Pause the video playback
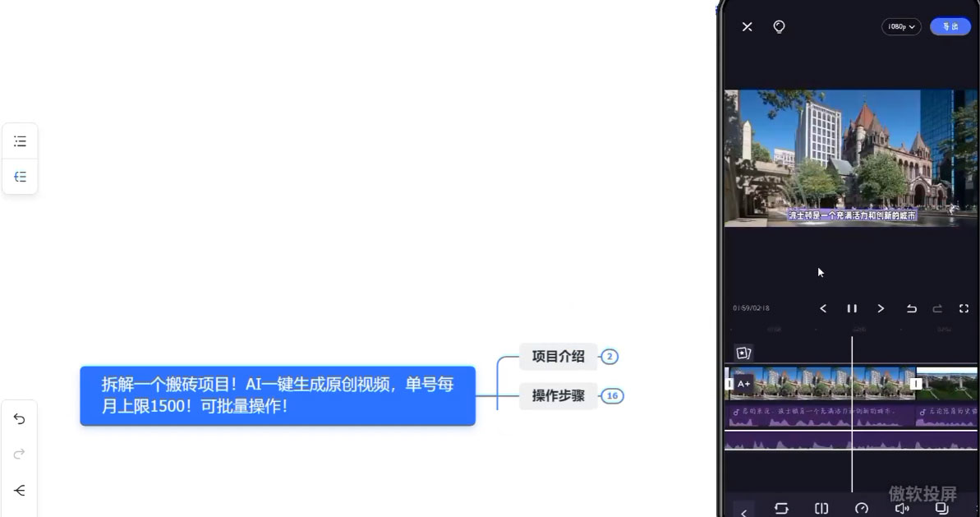 (x=851, y=308)
